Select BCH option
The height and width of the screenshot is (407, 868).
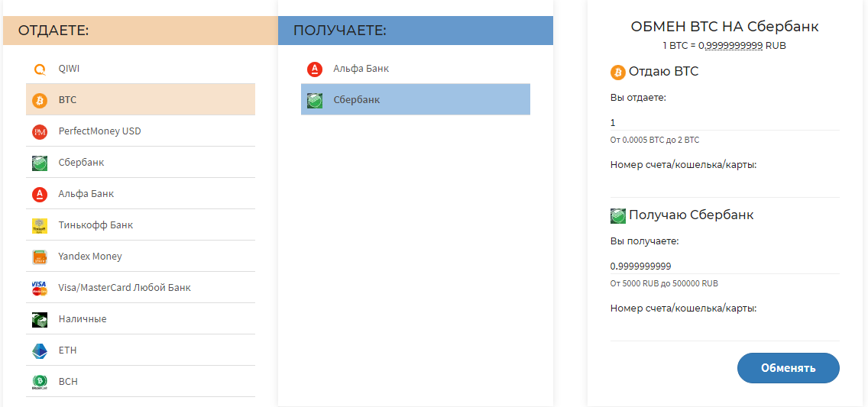click(141, 382)
